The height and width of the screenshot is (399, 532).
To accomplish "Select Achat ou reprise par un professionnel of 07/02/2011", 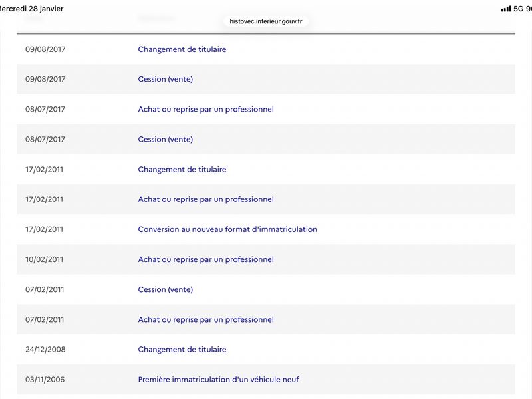I will click(x=205, y=319).
